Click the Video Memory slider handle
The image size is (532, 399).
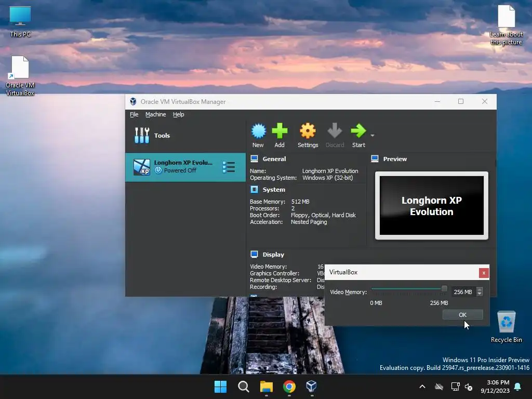click(x=444, y=289)
